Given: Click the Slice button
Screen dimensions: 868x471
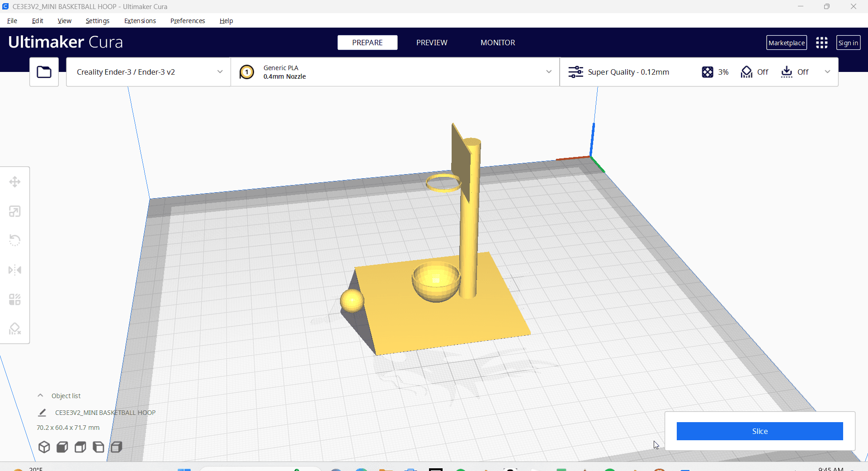Looking at the screenshot, I should (759, 431).
